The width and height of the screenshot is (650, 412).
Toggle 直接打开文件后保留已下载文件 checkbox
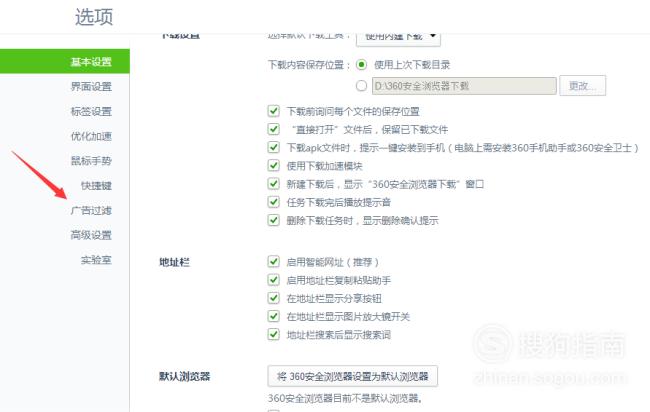point(274,129)
